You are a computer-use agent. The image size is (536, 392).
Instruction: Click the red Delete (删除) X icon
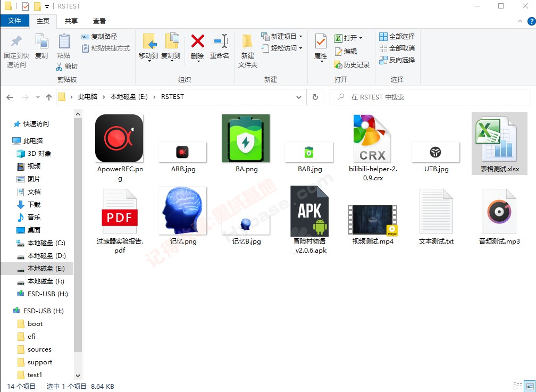[197, 41]
